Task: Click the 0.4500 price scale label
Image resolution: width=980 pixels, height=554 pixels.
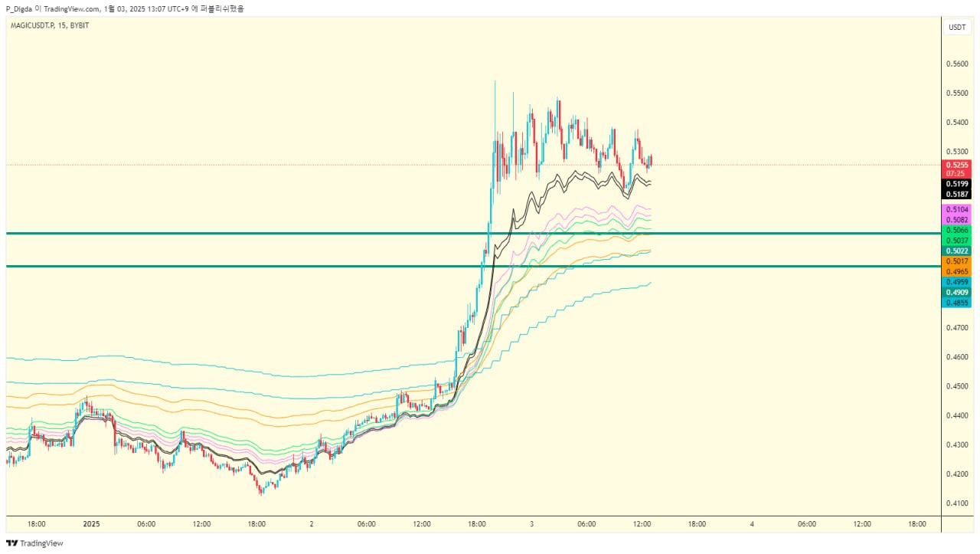Action: pyautogui.click(x=957, y=386)
